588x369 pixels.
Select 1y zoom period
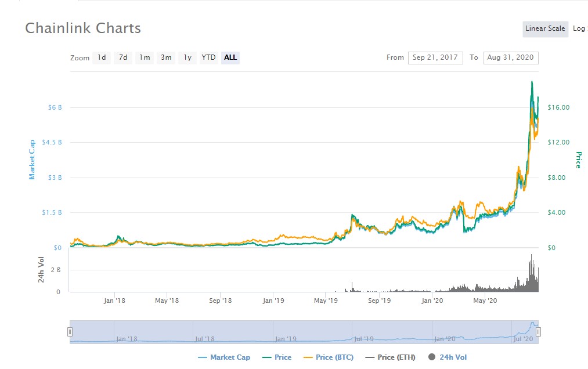187,57
